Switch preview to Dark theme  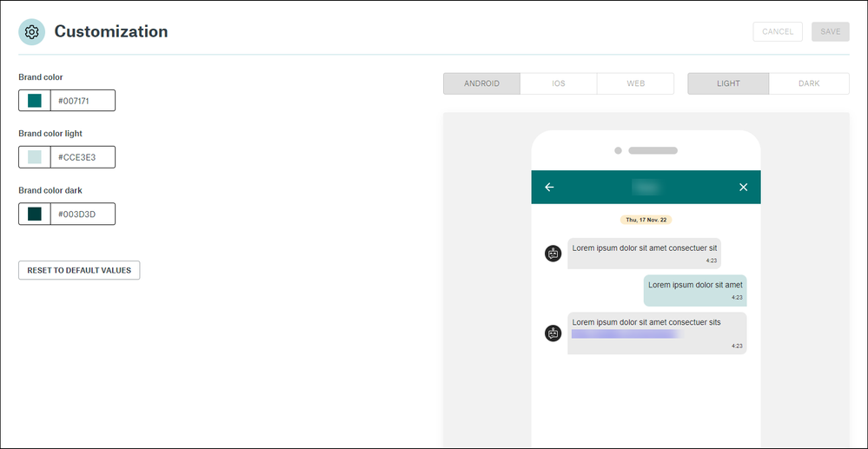pos(809,83)
